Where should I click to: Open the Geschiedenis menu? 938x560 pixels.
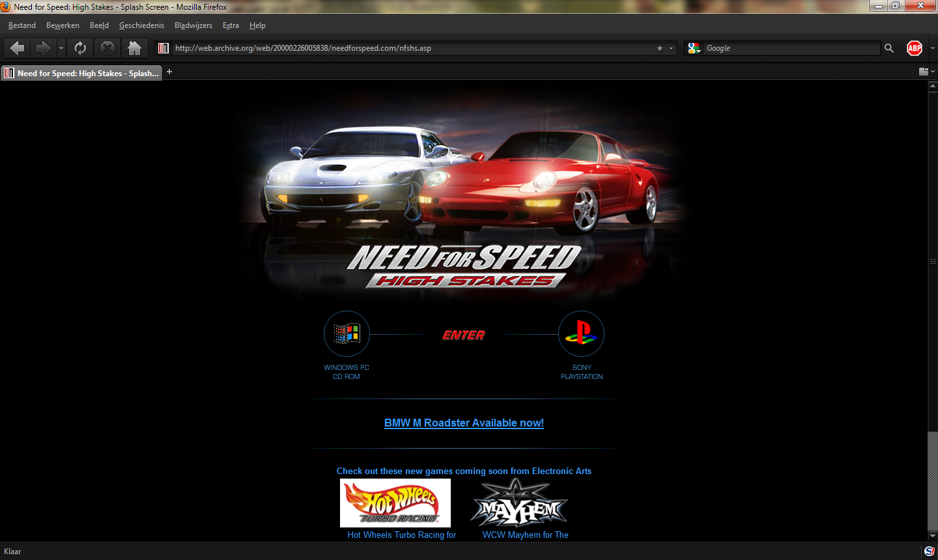coord(141,25)
